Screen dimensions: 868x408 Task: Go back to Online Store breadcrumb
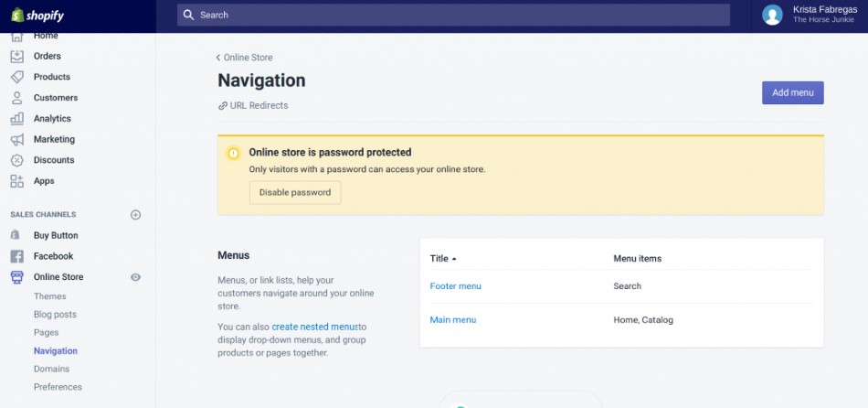(245, 58)
